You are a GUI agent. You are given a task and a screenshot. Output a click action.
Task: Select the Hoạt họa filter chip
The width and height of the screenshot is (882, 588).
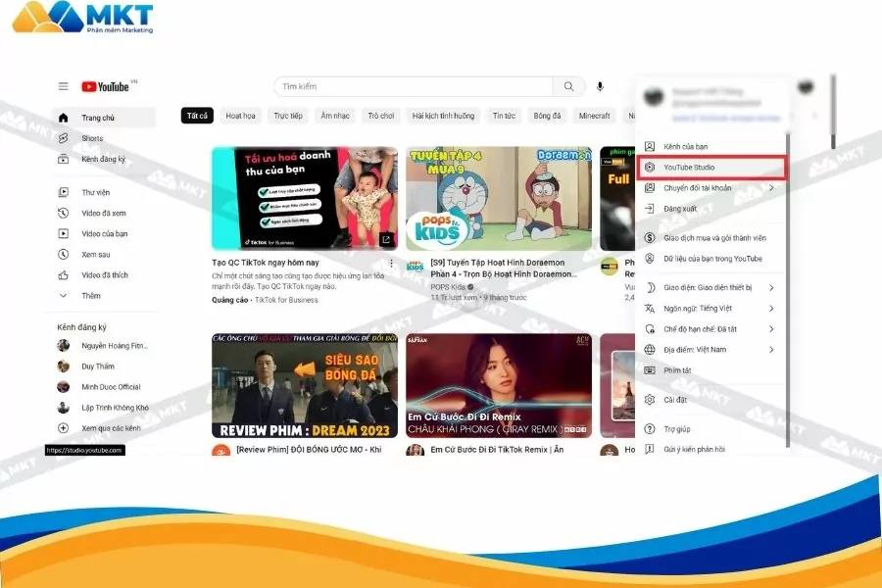240,116
